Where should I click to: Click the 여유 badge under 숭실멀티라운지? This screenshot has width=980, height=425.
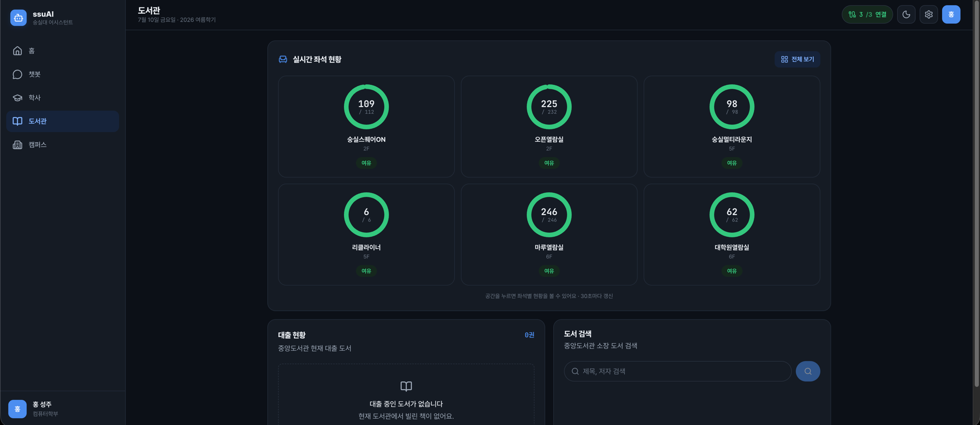(732, 163)
